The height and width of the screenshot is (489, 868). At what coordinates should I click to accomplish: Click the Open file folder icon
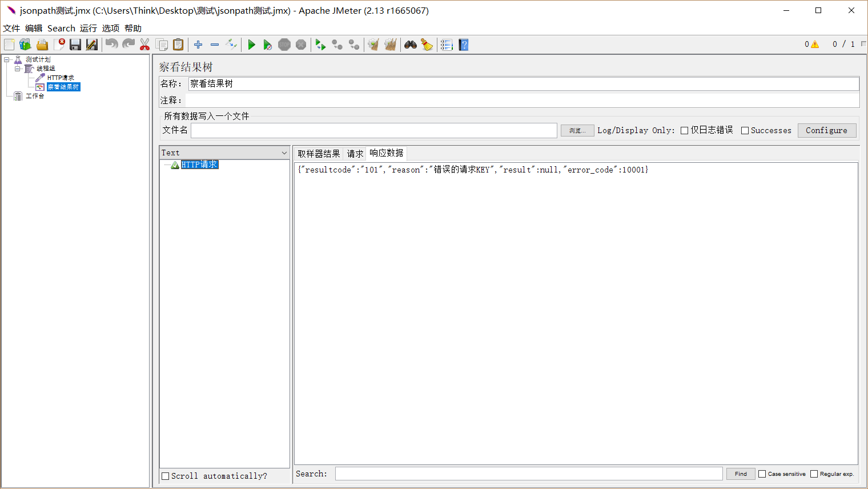[42, 45]
